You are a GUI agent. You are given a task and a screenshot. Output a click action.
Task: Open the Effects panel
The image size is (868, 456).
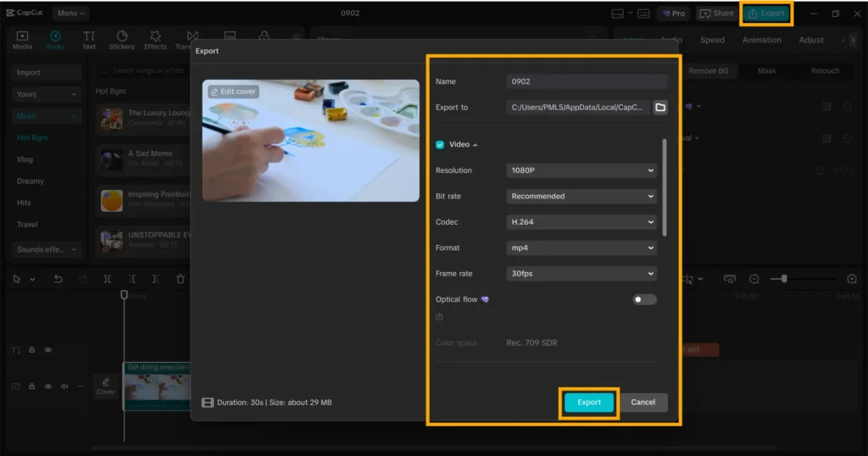156,40
